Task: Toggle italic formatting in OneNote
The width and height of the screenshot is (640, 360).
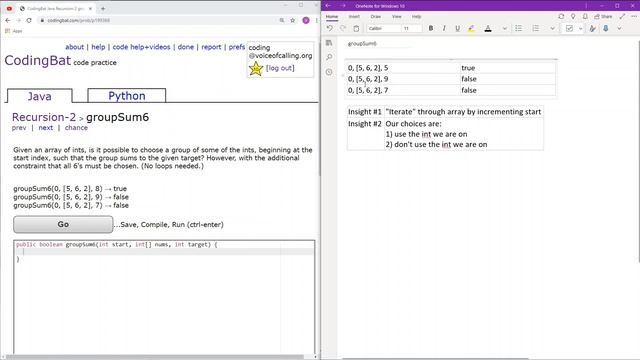Action: (x=444, y=28)
